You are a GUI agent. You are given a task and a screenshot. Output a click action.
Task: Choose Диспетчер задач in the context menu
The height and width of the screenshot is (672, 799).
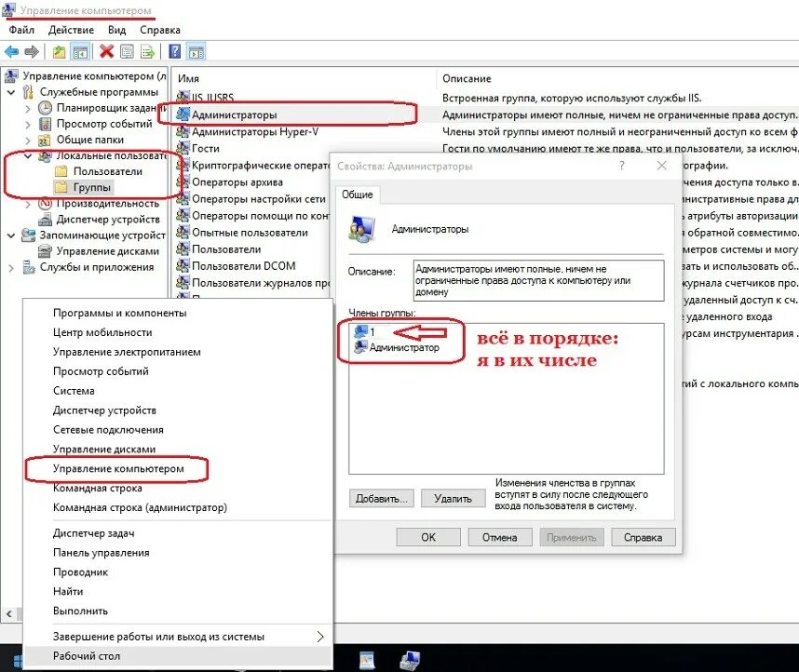coord(94,533)
